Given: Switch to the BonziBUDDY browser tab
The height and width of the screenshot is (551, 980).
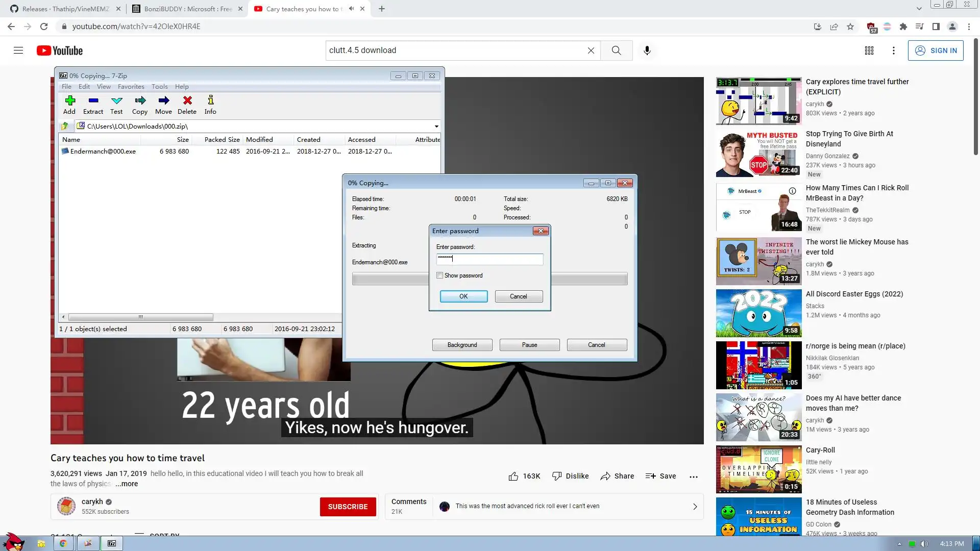Looking at the screenshot, I should point(187,9).
